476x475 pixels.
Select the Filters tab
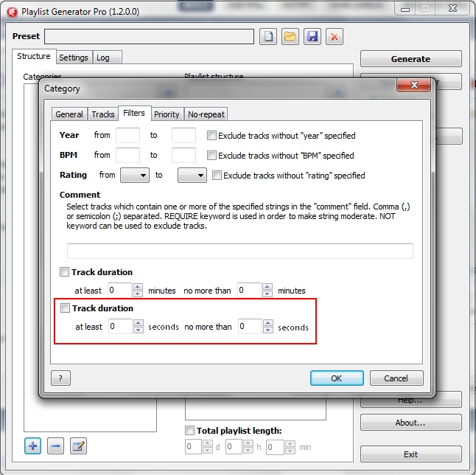134,113
